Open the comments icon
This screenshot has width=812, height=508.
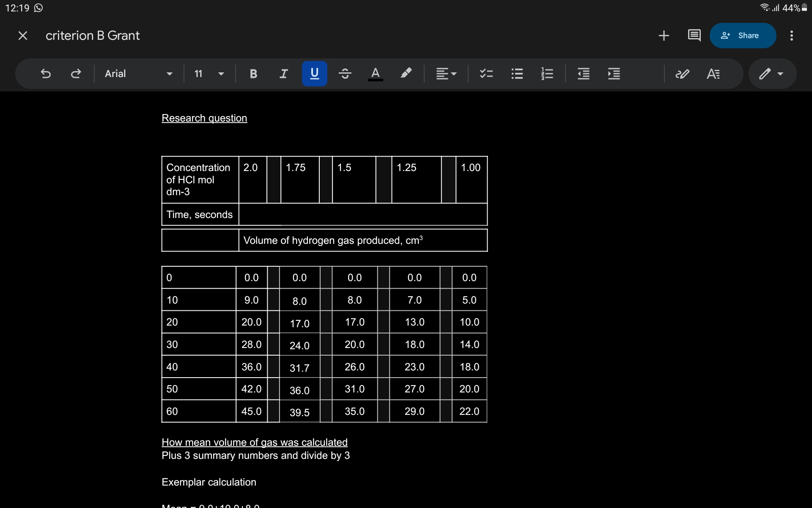[x=694, y=36]
